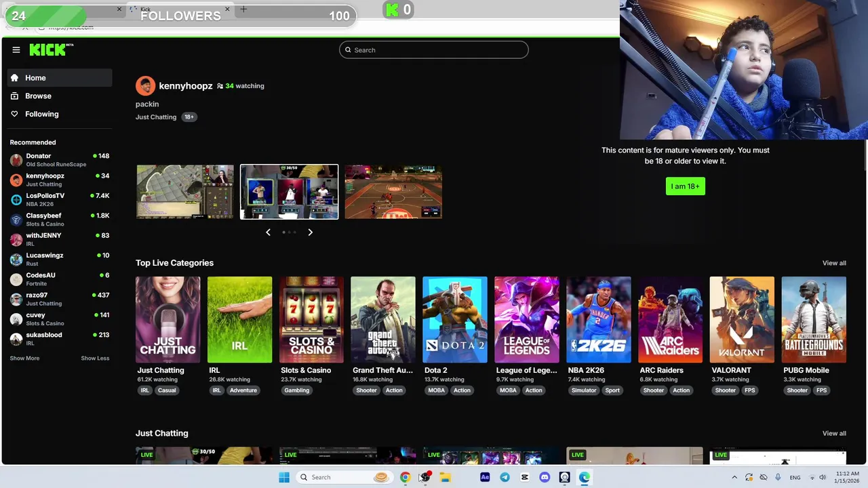Open Slots & Casino category card
This screenshot has width=868, height=488.
click(x=311, y=319)
